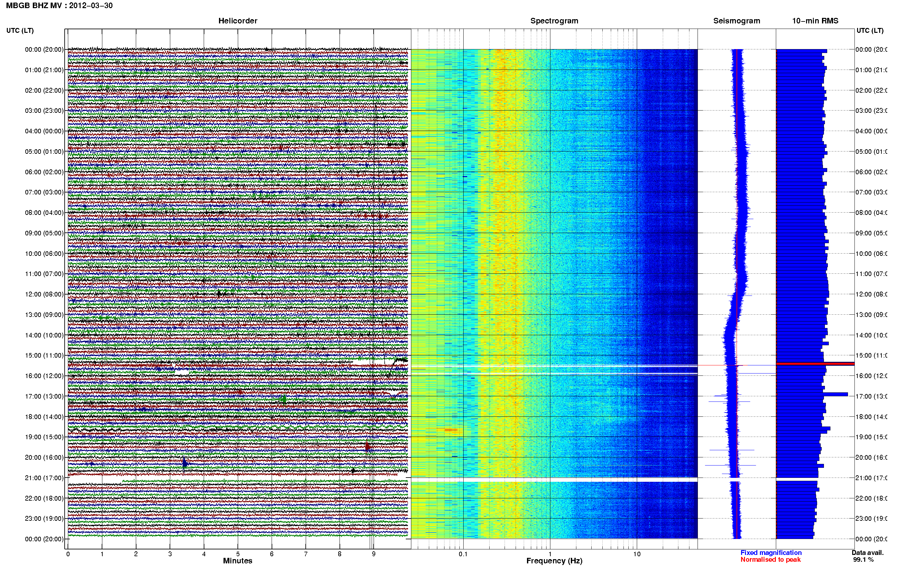Click the plot title "MBGB BHZ MV : 2012-03-30"

[x=59, y=5]
